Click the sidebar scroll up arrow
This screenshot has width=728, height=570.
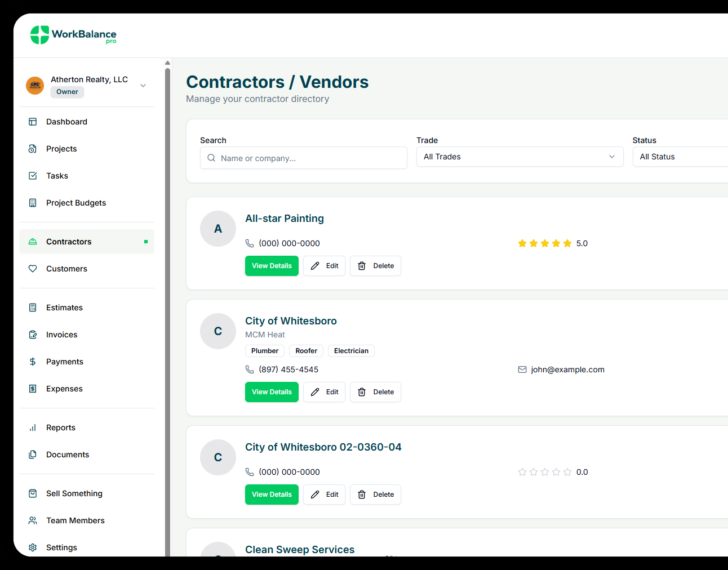[167, 63]
